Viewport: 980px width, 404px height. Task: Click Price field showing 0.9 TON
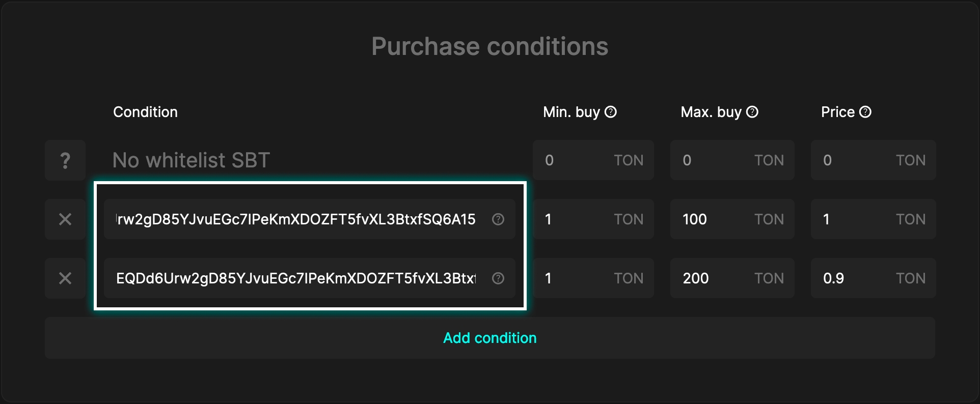856,278
